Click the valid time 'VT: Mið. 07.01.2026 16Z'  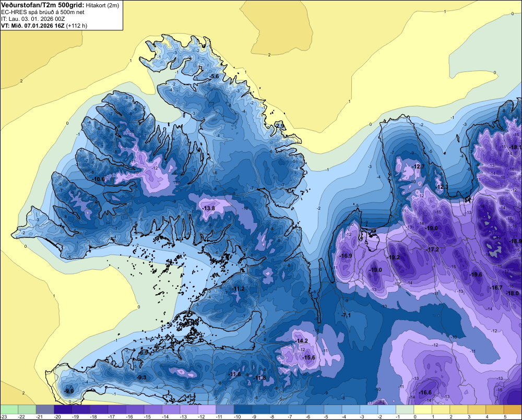(x=32, y=26)
